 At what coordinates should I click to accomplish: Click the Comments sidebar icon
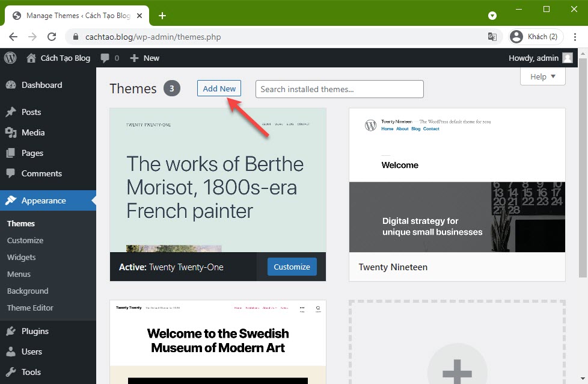11,173
